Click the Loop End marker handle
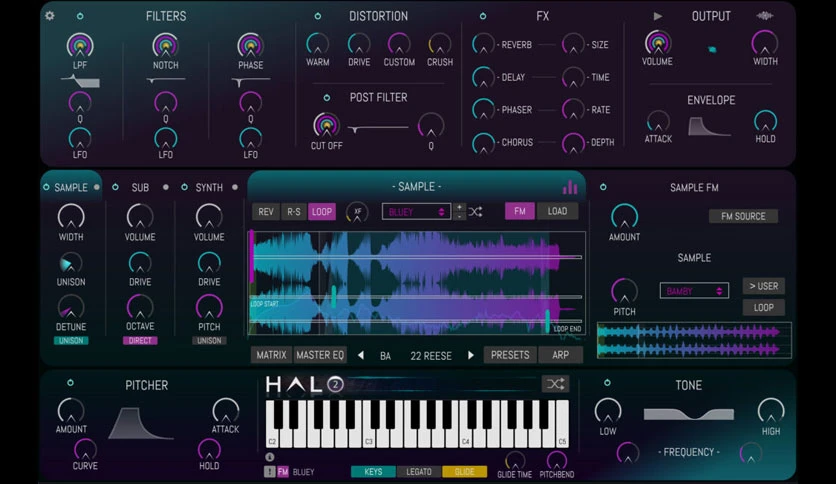This screenshot has height=484, width=836. click(547, 320)
